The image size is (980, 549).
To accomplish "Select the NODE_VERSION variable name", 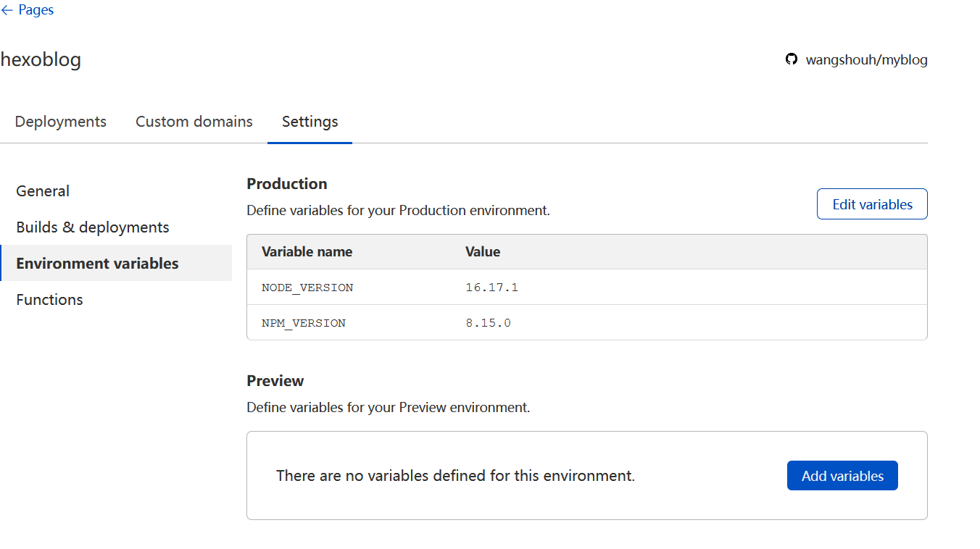I will point(307,287).
